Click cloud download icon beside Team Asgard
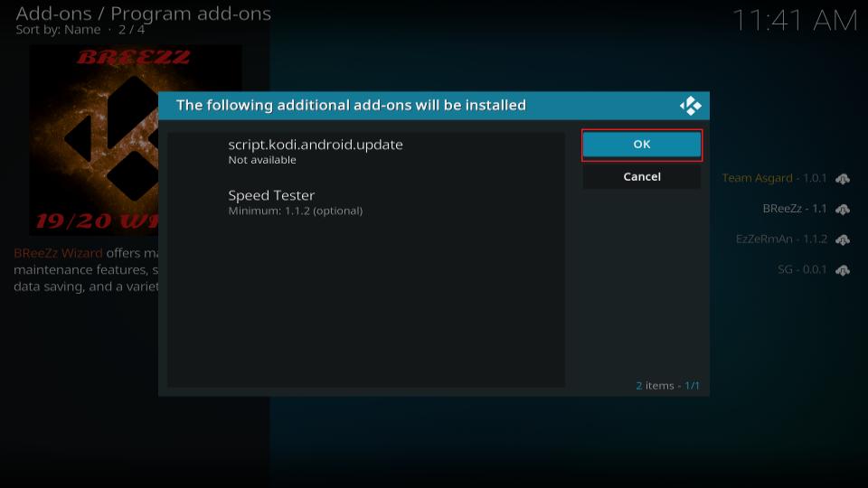The height and width of the screenshot is (488, 868). [x=843, y=179]
